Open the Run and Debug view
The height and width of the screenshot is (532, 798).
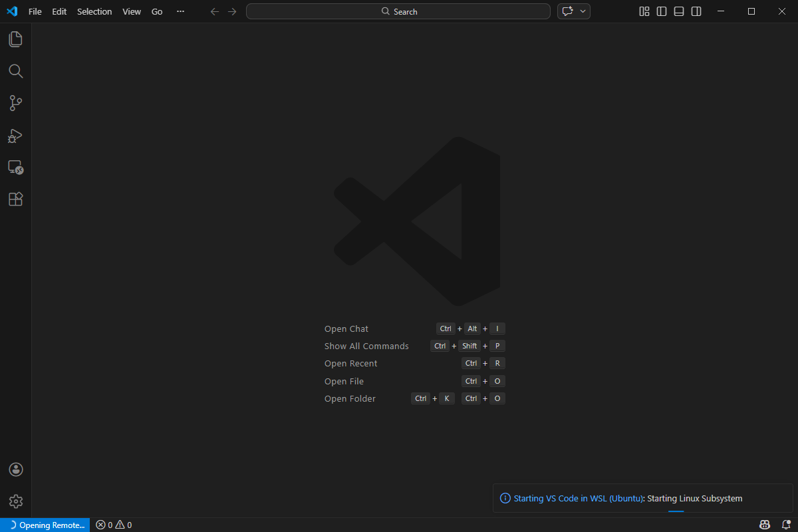click(15, 136)
